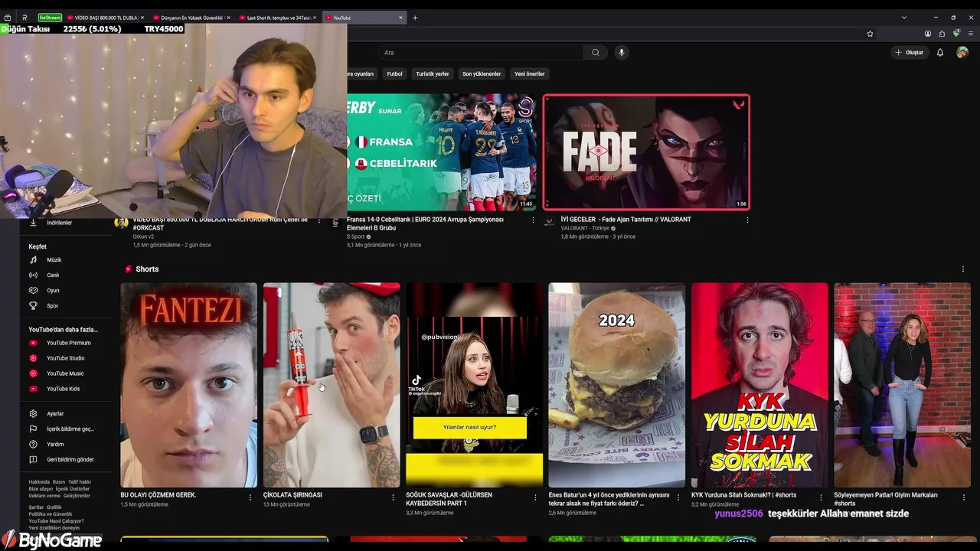The height and width of the screenshot is (551, 980).
Task: Open KYK Yurduna Silah Sokmak short
Action: click(759, 385)
